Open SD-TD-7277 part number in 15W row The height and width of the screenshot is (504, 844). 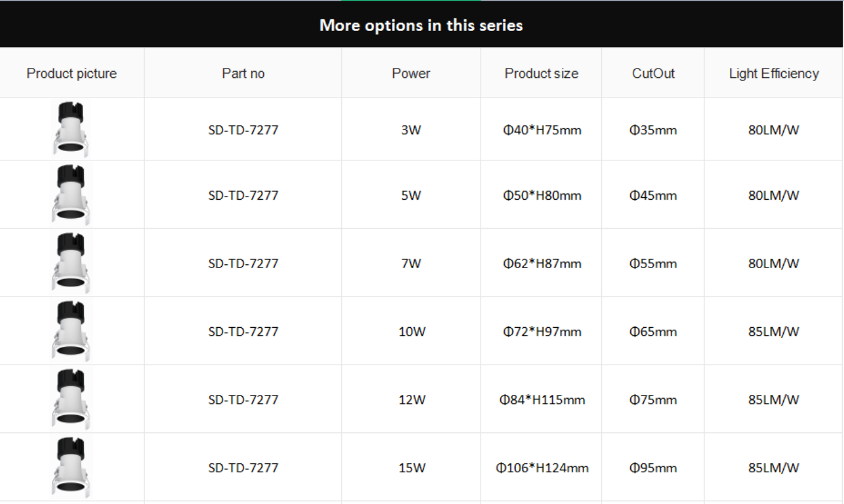[x=243, y=468]
